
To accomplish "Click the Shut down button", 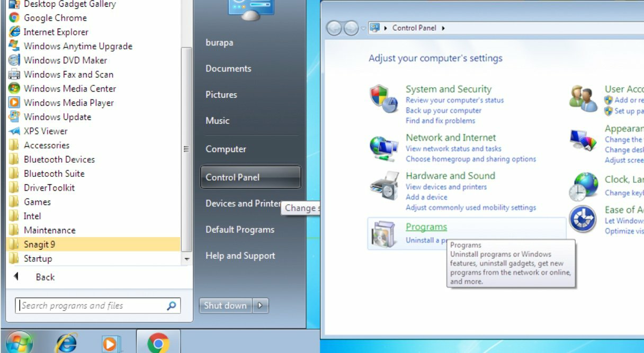I will [x=226, y=305].
